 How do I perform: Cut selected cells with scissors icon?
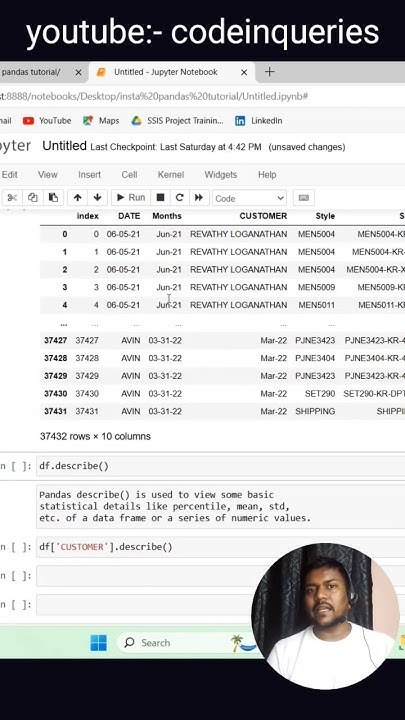[x=12, y=198]
